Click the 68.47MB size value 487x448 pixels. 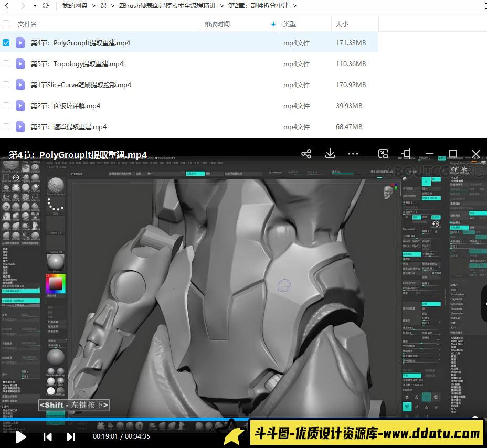(349, 126)
